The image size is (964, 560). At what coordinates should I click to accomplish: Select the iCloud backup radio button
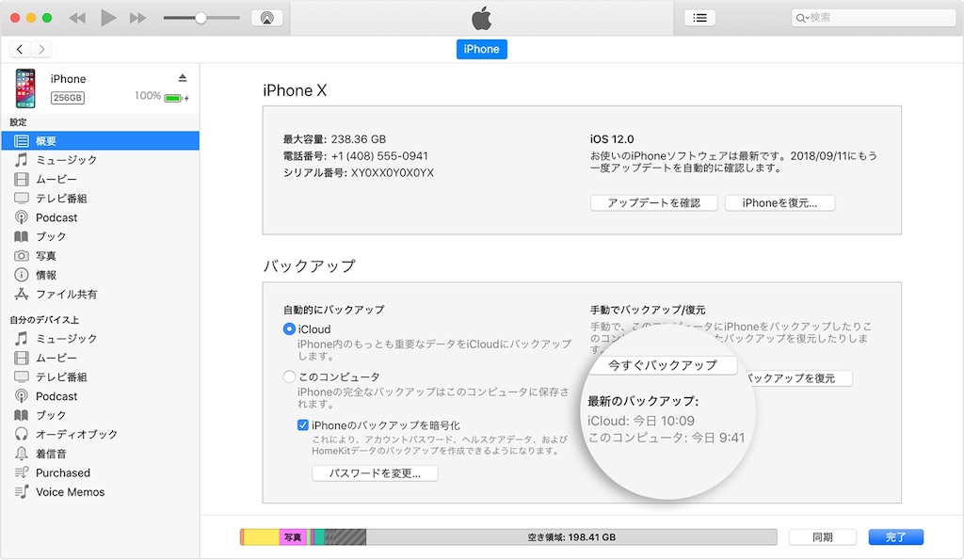(x=289, y=328)
